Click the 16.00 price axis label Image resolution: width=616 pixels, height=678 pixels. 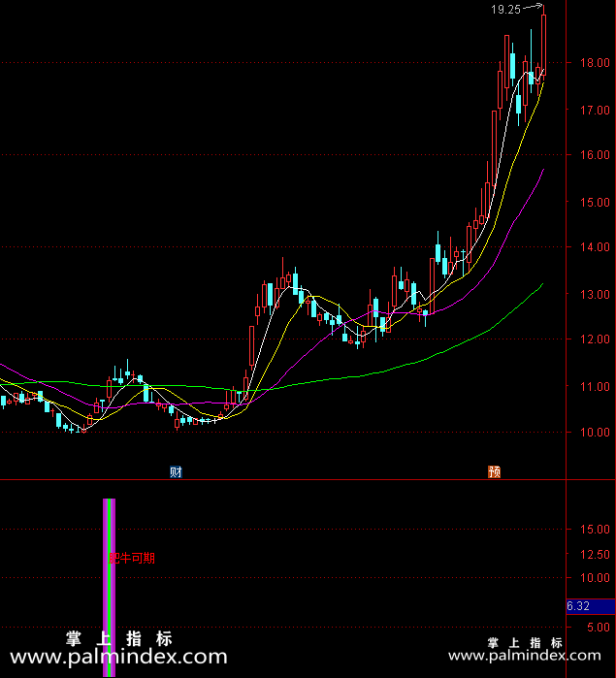pos(595,155)
